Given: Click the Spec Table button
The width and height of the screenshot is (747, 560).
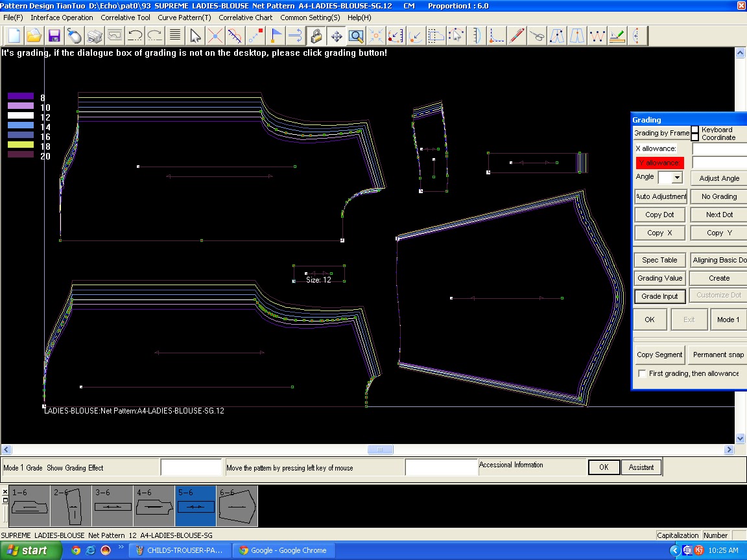Looking at the screenshot, I should coord(659,259).
